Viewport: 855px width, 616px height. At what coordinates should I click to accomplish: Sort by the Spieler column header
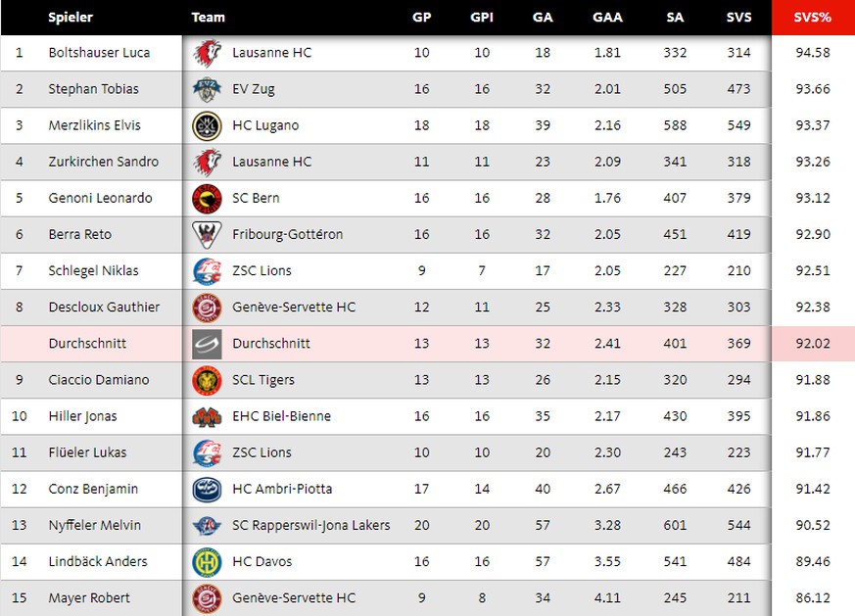(x=71, y=18)
